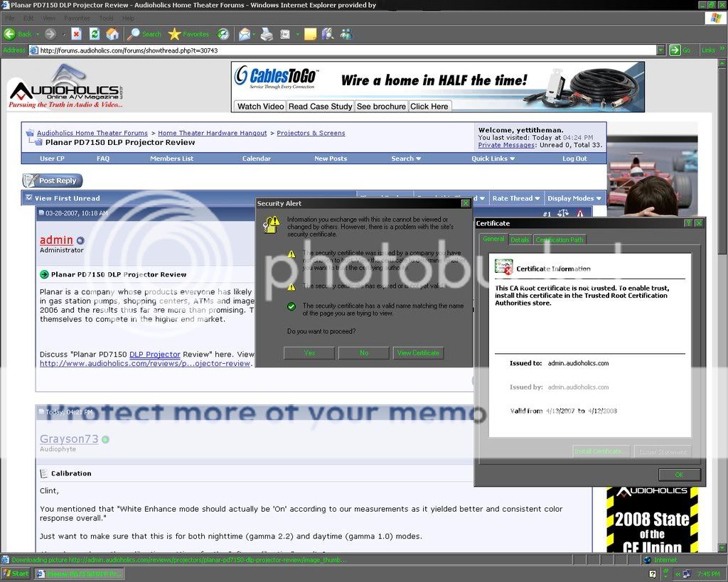Switch to the Details tab in Certificate dialog
728x582 pixels.
520,239
